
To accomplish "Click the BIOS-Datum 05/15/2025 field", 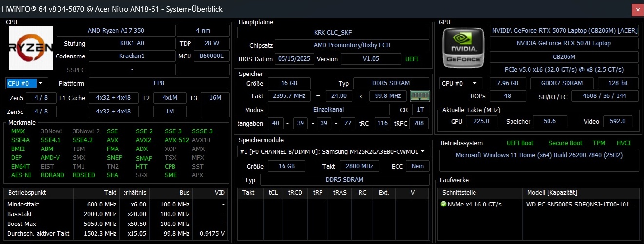I will click(x=295, y=59).
